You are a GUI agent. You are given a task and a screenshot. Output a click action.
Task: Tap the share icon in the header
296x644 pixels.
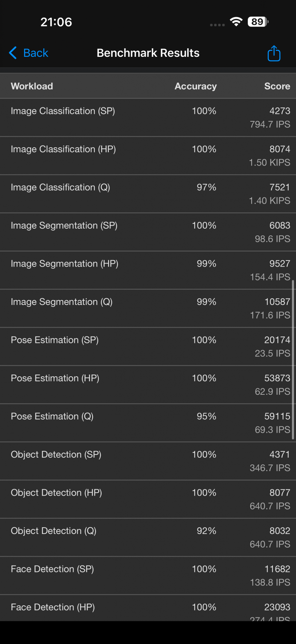click(x=274, y=53)
